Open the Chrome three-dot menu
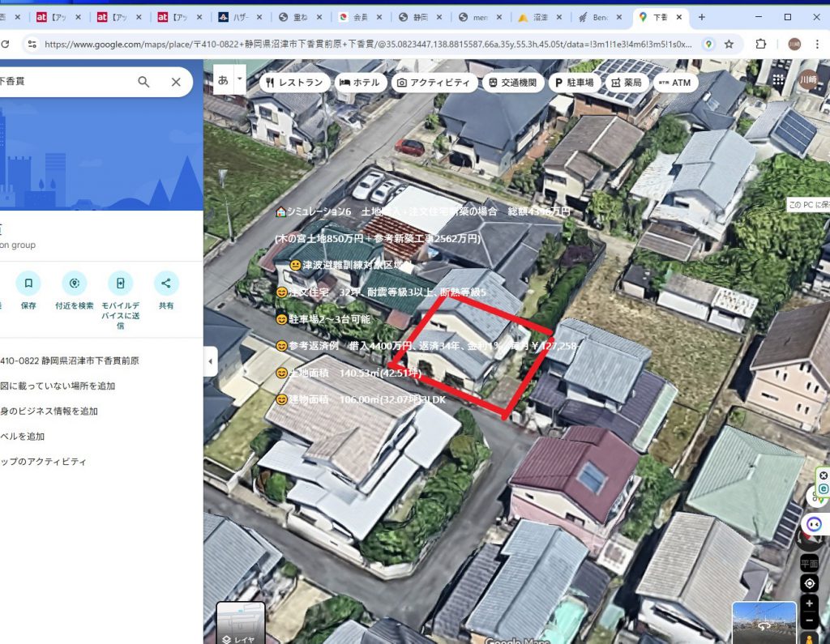 [x=817, y=44]
